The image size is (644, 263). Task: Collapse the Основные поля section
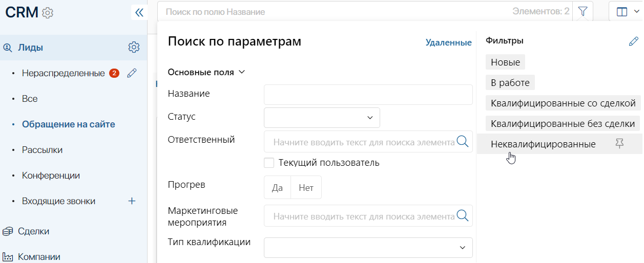click(x=206, y=72)
